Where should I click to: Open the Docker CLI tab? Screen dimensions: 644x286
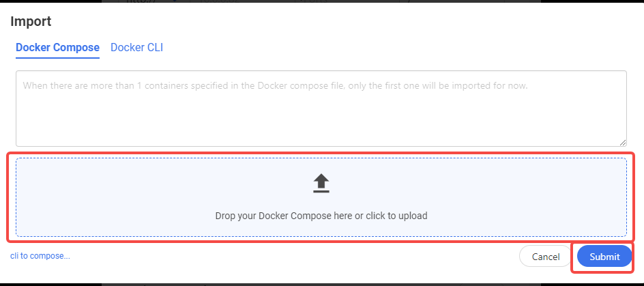136,48
